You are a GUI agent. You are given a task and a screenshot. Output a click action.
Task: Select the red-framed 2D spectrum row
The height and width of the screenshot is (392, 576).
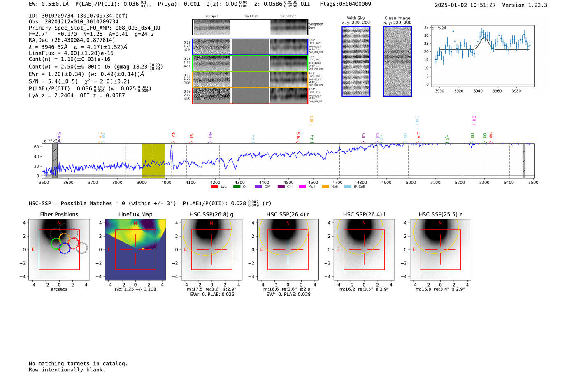(250, 95)
